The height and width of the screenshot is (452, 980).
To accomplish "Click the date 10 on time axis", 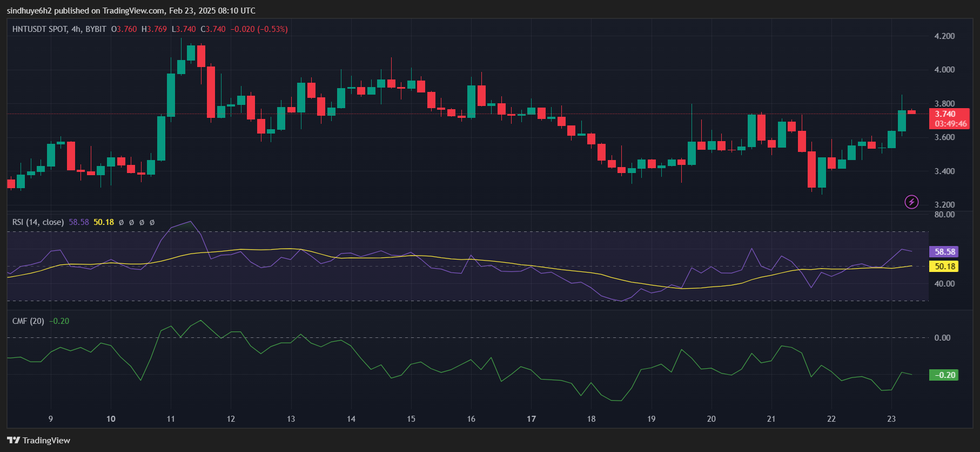I will [111, 419].
